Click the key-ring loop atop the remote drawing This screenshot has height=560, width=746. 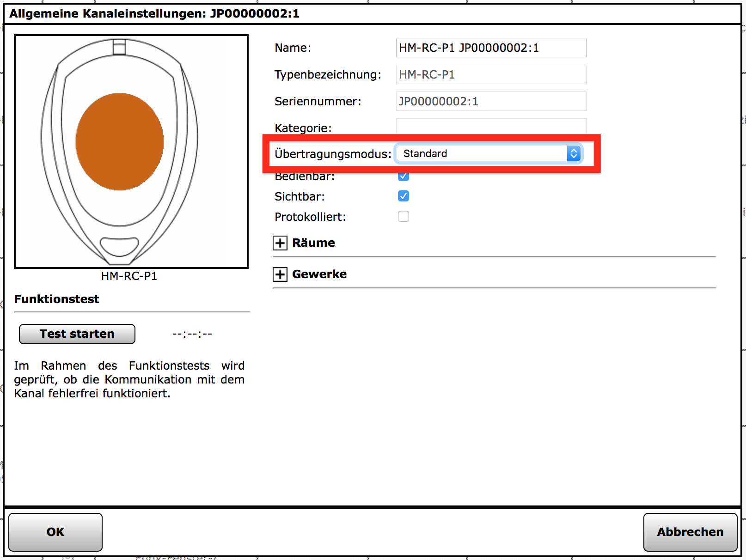tap(119, 47)
